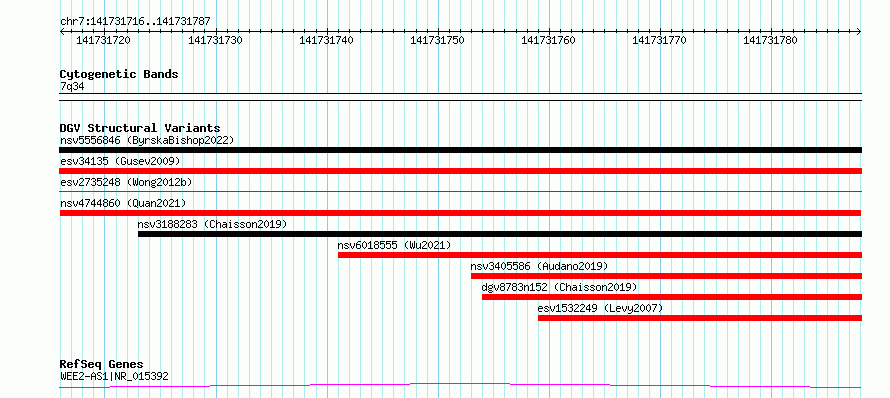Viewport: 890px width, 398px height.
Task: Click the 7q34 cytogenetic band line
Action: [x=460, y=97]
